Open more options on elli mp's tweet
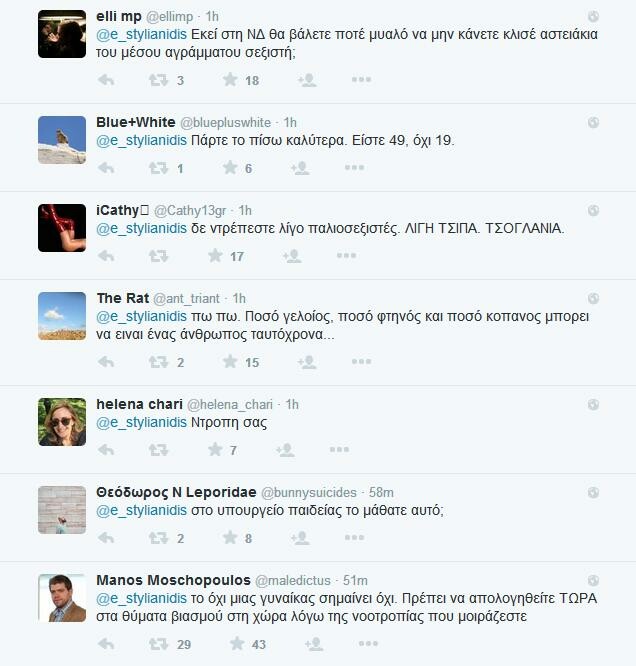The height and width of the screenshot is (666, 636). [x=362, y=79]
